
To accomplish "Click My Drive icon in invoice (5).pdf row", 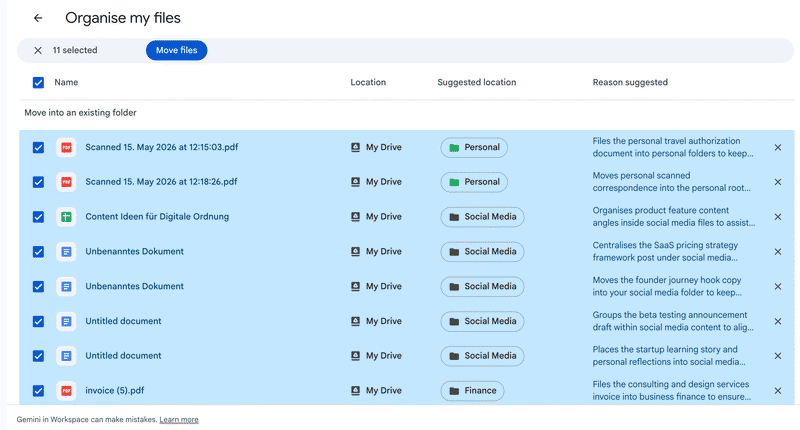I will [x=356, y=391].
